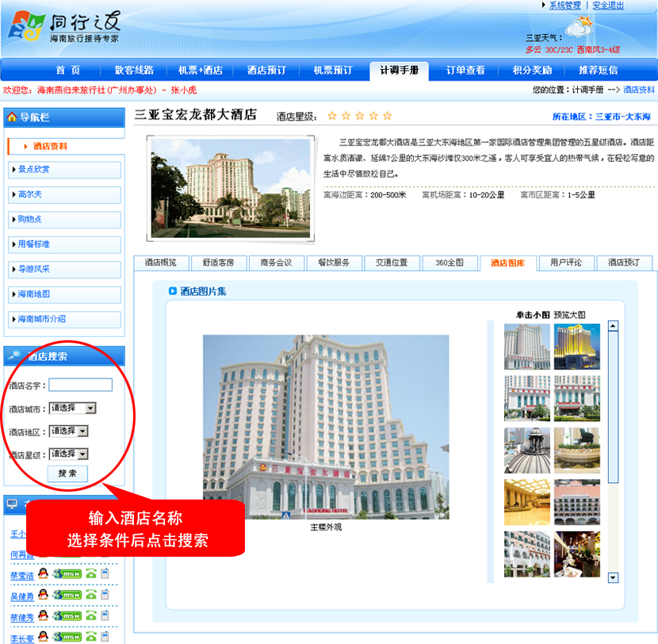The height and width of the screenshot is (644, 658).
Task: Expand 导游风采 in navigation bar
Action: point(64,269)
